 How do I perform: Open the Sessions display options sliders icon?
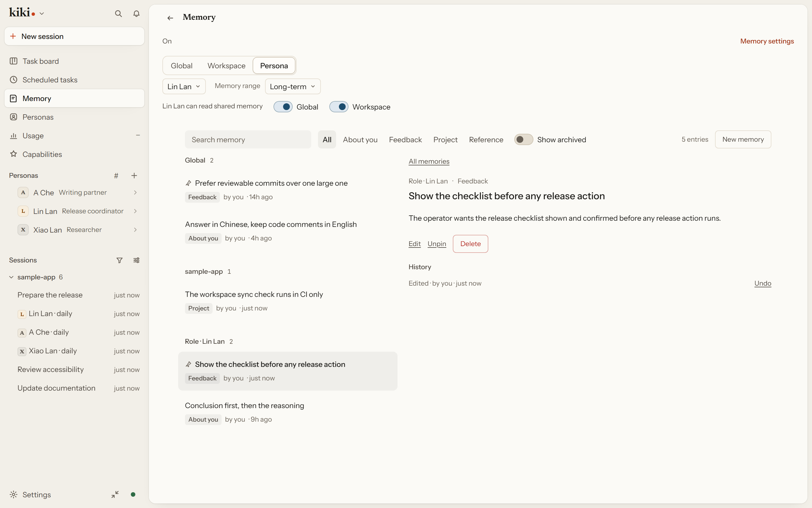[x=136, y=260]
